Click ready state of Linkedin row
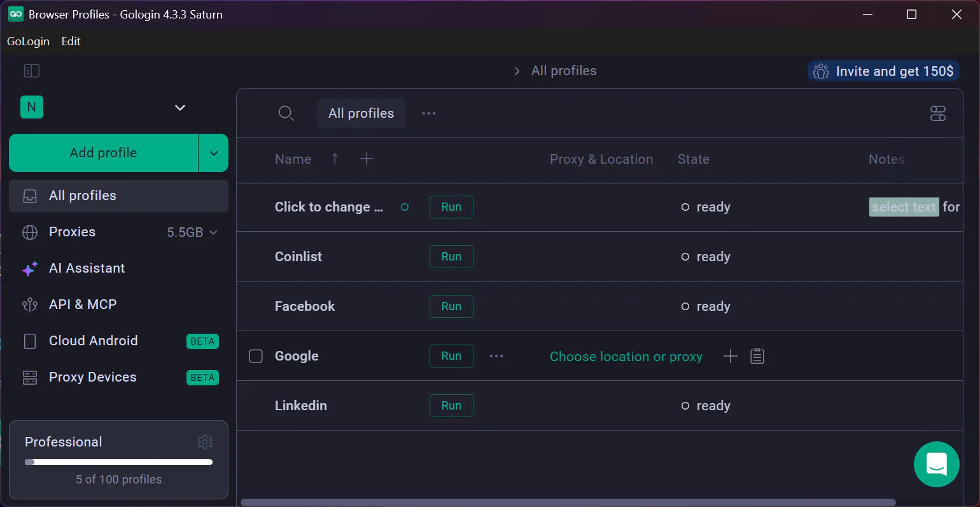 point(706,406)
